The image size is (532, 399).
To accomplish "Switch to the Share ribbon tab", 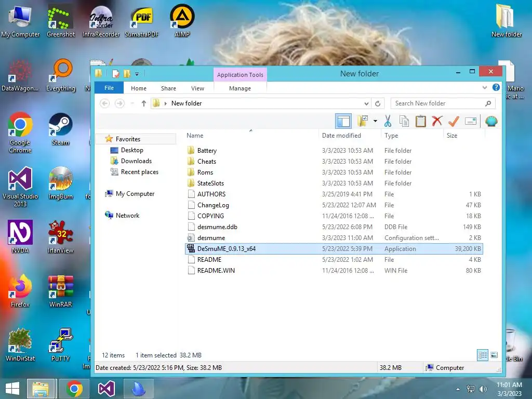I will click(x=168, y=88).
